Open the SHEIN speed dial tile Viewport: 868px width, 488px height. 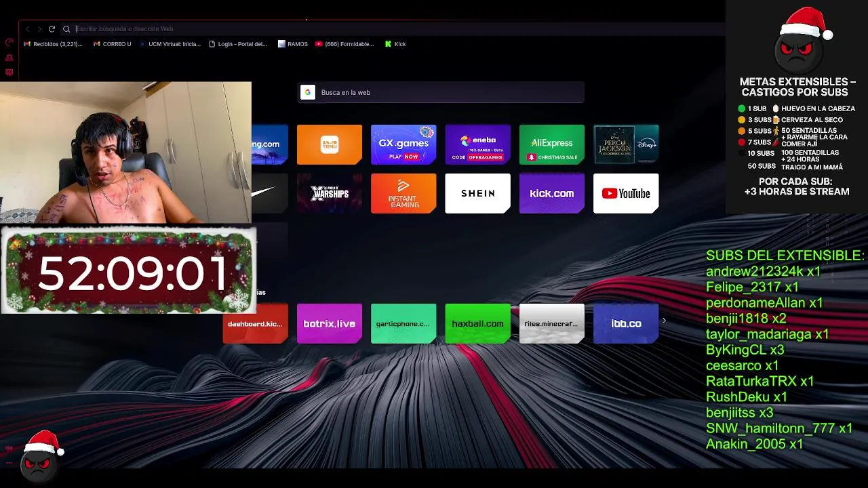(477, 194)
